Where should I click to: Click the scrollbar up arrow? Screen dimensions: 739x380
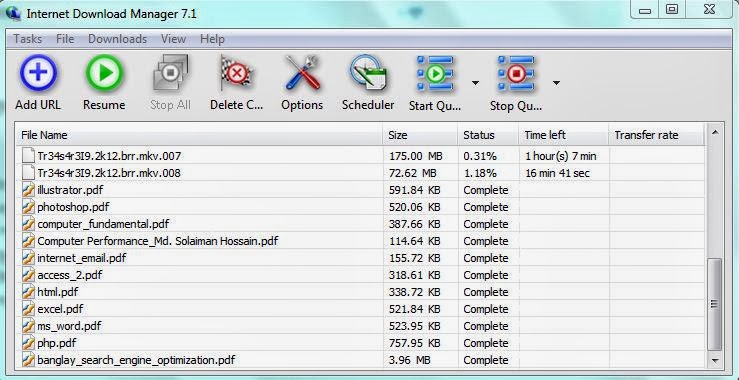click(x=715, y=132)
